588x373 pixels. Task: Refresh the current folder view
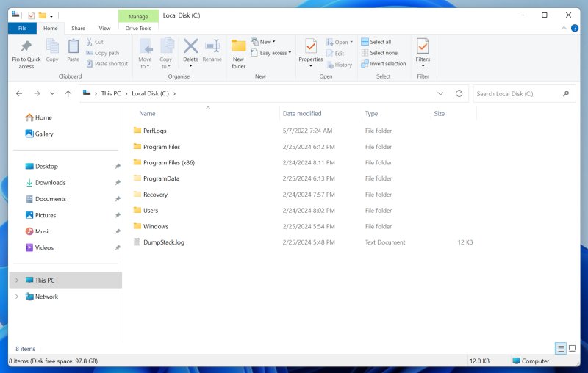tap(459, 94)
